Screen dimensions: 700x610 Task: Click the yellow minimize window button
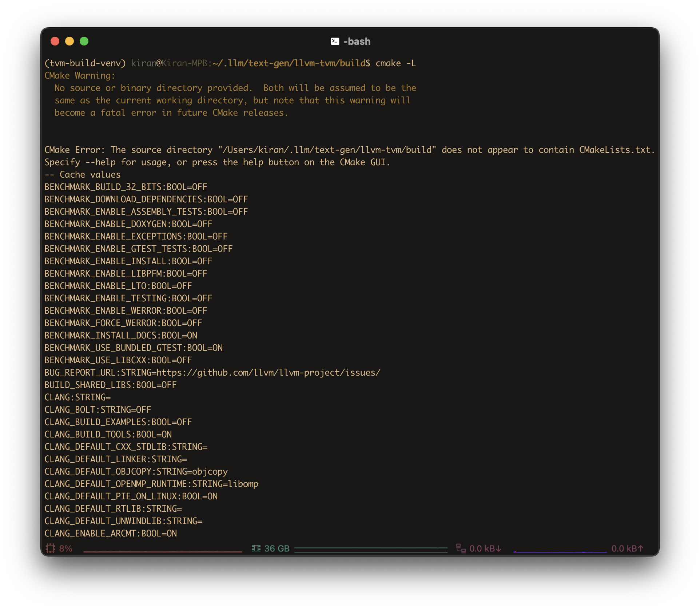point(69,41)
